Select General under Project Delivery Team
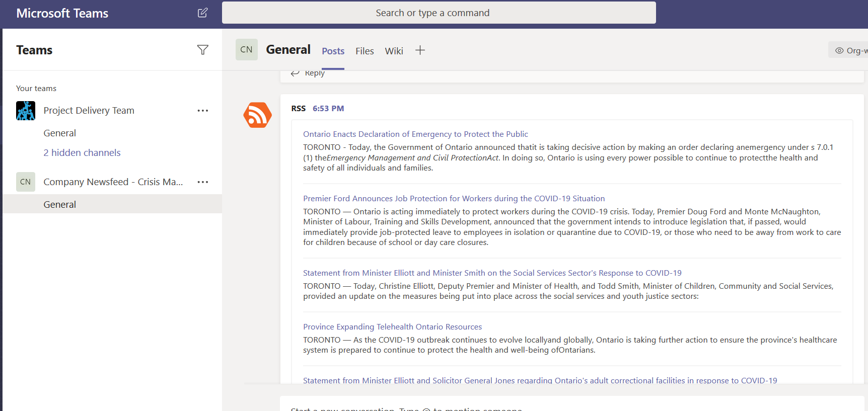The height and width of the screenshot is (411, 868). [59, 133]
